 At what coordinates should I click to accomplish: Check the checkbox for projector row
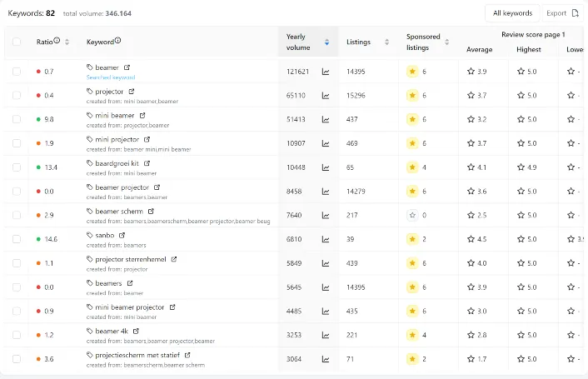click(17, 95)
